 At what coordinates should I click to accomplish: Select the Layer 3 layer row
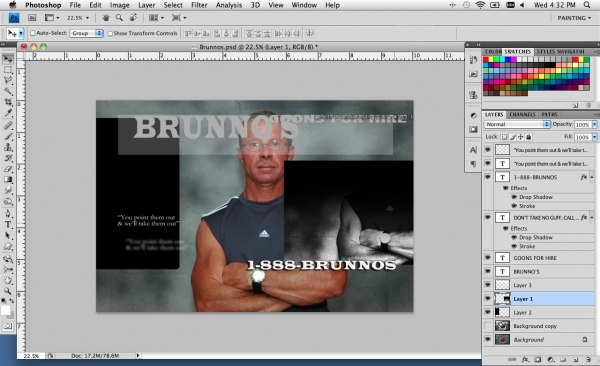tap(539, 285)
